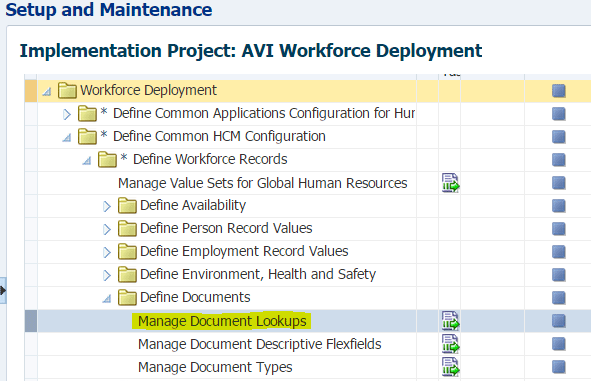
Task: Click the Define Employment Record Values folder icon
Action: point(127,252)
